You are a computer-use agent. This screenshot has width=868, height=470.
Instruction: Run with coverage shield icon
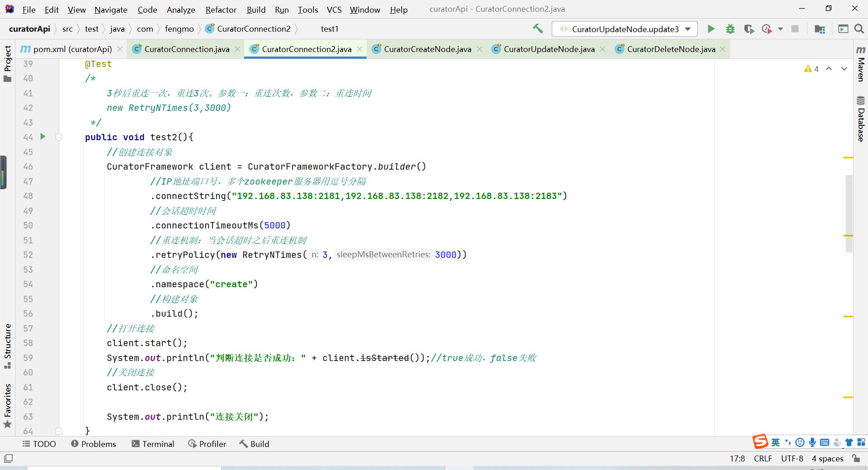(x=749, y=29)
